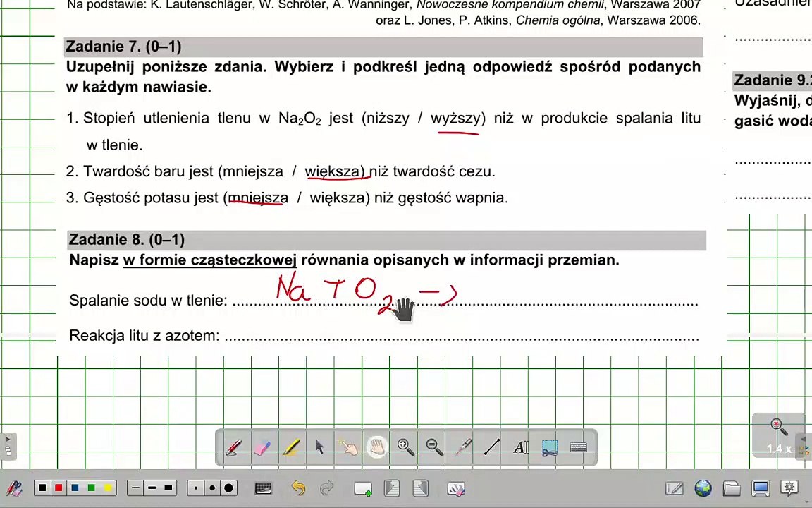This screenshot has height=508, width=812.
Task: Go to the next page
Action: point(421,488)
